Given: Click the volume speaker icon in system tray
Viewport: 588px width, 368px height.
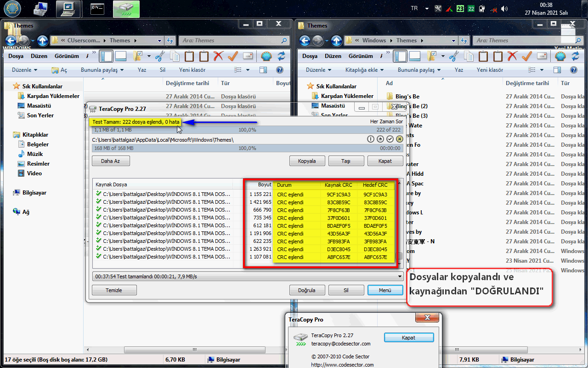Looking at the screenshot, I should [504, 9].
